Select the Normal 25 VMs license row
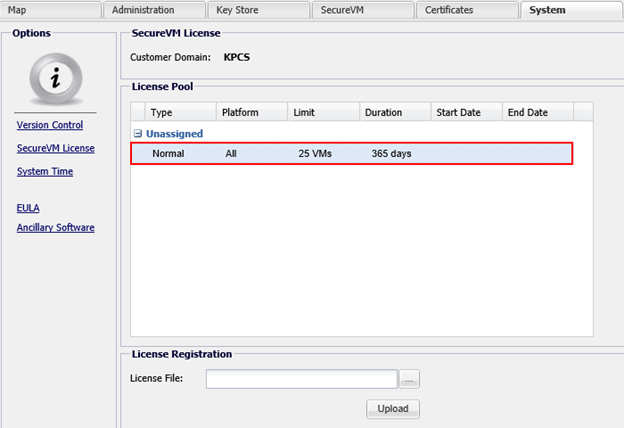Screen dimensions: 624x428 click(352, 153)
